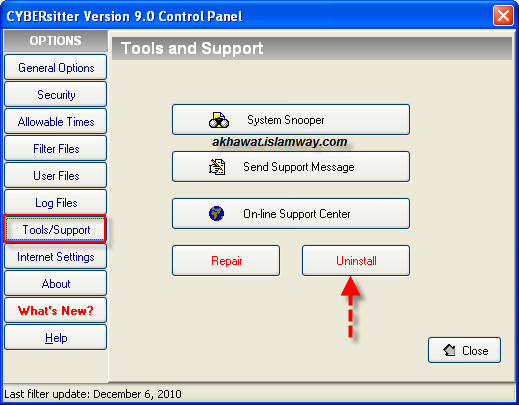Open General Options section
Image resolution: width=519 pixels, height=405 pixels.
56,68
